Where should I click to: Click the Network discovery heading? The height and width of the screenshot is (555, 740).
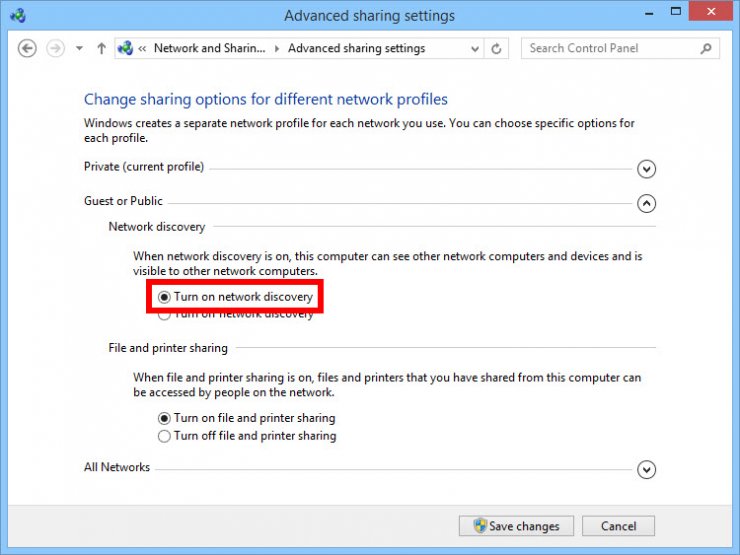[x=157, y=227]
